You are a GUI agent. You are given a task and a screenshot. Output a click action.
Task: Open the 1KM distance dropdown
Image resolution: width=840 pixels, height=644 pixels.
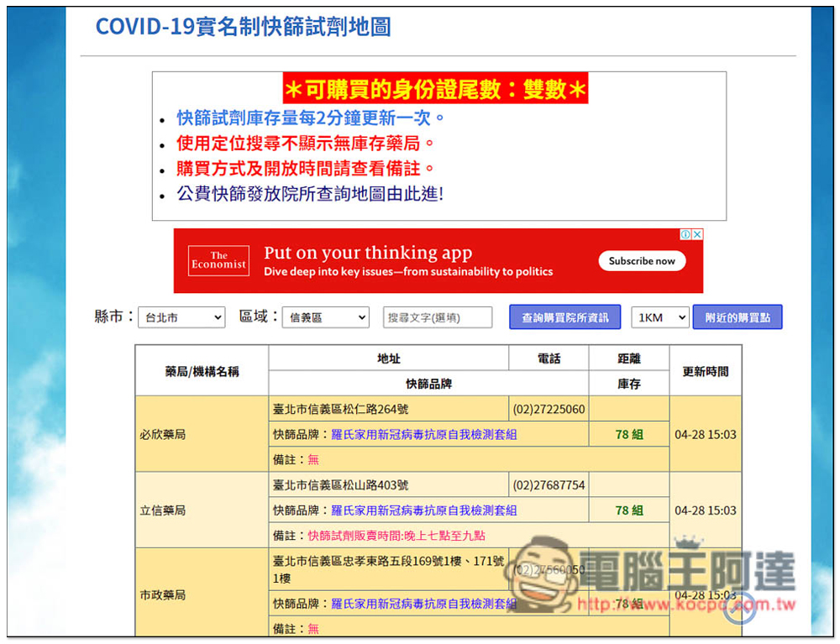pos(659,317)
